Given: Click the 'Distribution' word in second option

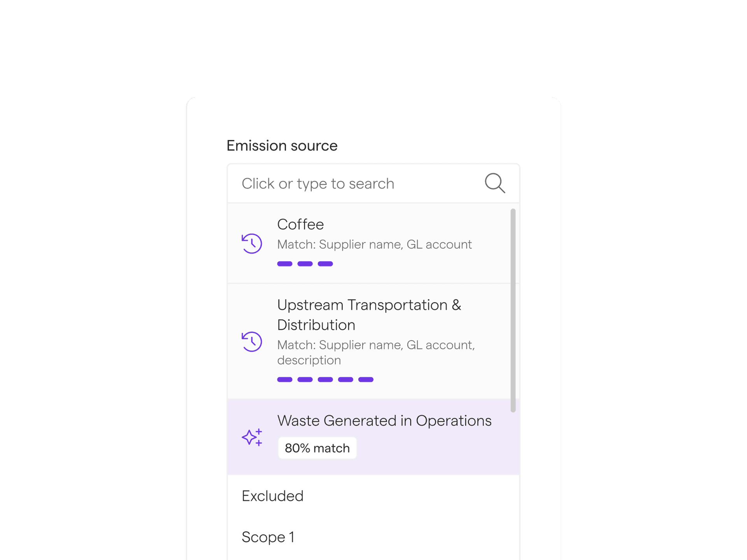Looking at the screenshot, I should tap(316, 325).
